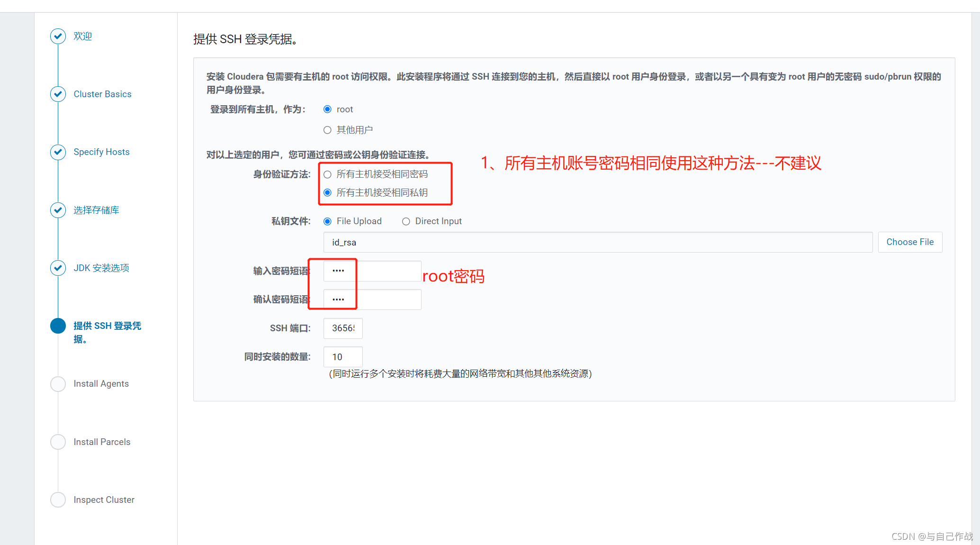The width and height of the screenshot is (980, 545).
Task: Click the Cluster Basics step checkmark icon
Action: [x=58, y=94]
